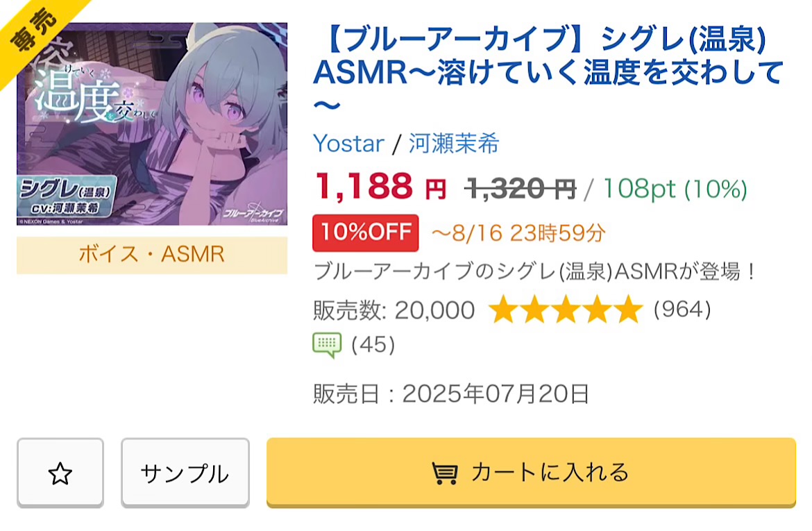812x531 pixels.
Task: Click the product cover thumbnail image
Action: coord(152,124)
